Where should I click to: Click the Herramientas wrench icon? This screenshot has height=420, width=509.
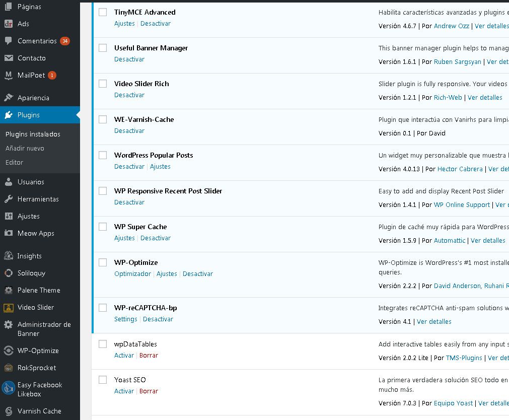[9, 199]
